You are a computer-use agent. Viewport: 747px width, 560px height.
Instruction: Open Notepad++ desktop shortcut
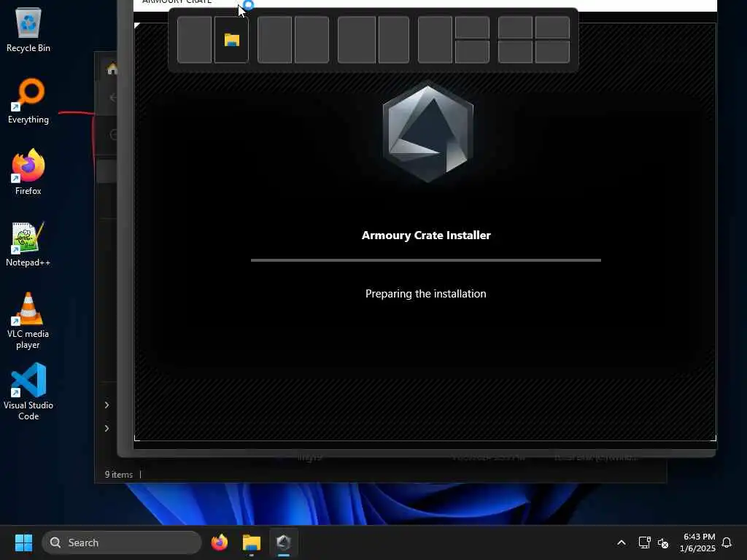tap(28, 244)
